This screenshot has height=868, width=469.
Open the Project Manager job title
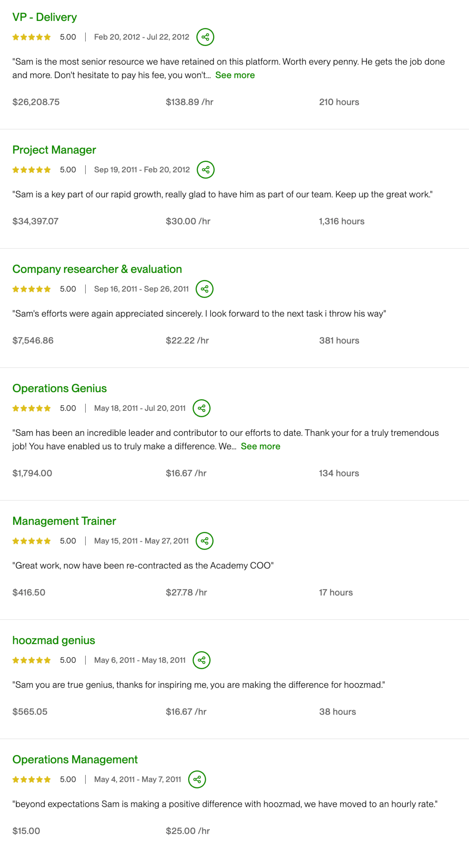tap(54, 150)
